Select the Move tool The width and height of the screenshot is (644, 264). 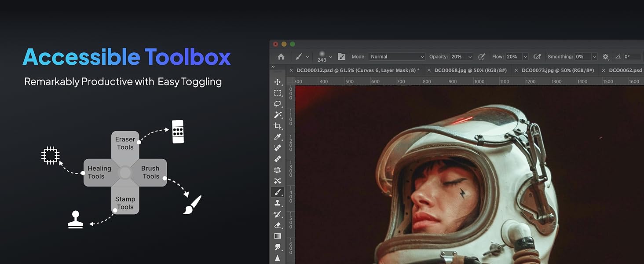click(278, 82)
